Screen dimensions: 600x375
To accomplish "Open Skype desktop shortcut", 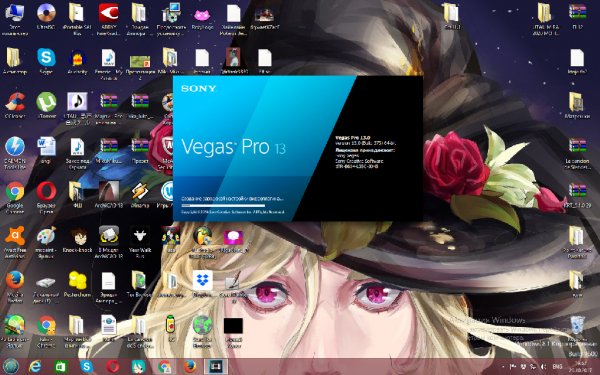I will (x=46, y=57).
